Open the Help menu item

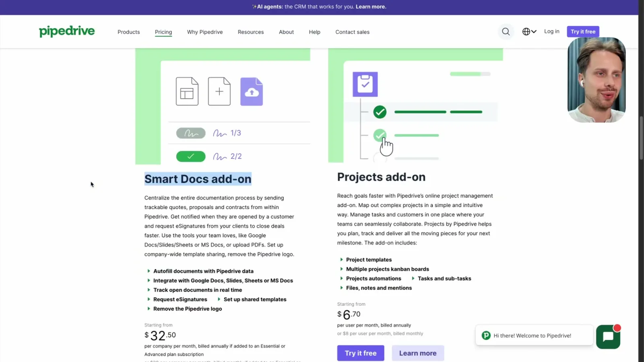tap(315, 32)
